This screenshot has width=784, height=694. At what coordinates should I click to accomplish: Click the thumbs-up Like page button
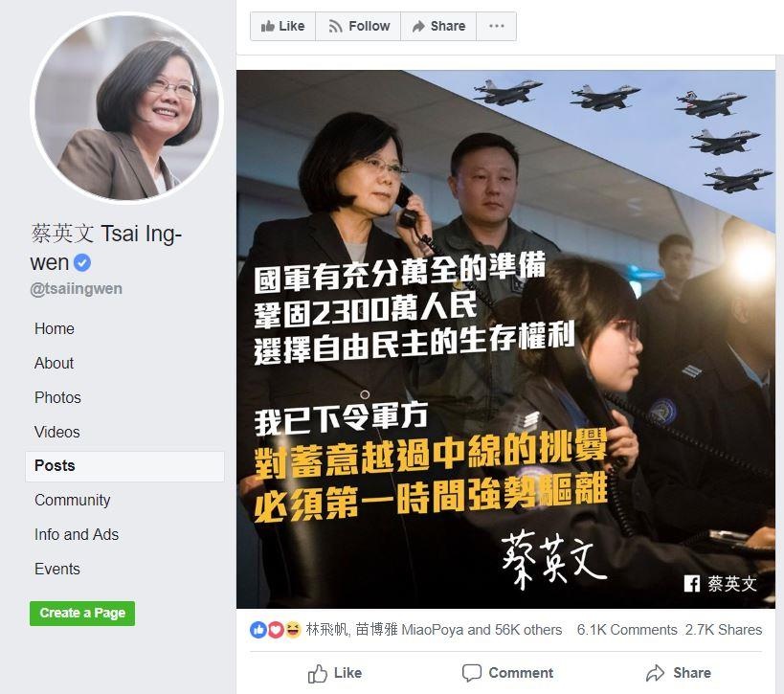point(283,26)
